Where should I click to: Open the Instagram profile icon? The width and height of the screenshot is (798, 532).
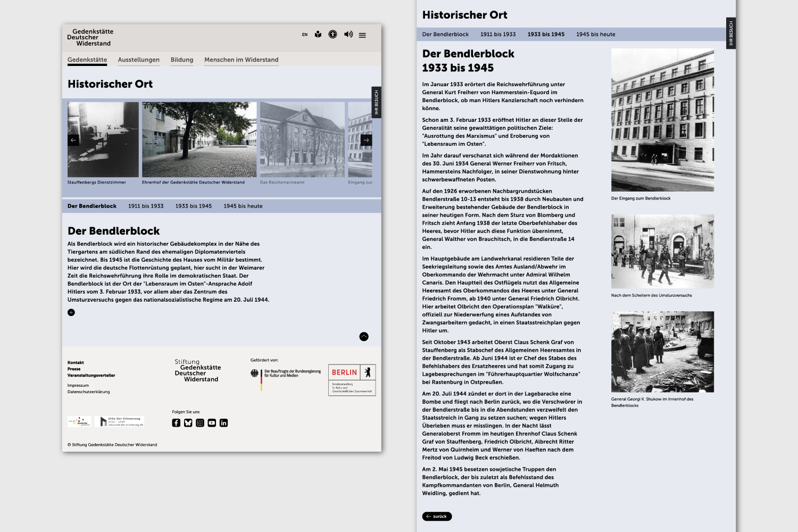pos(200,423)
